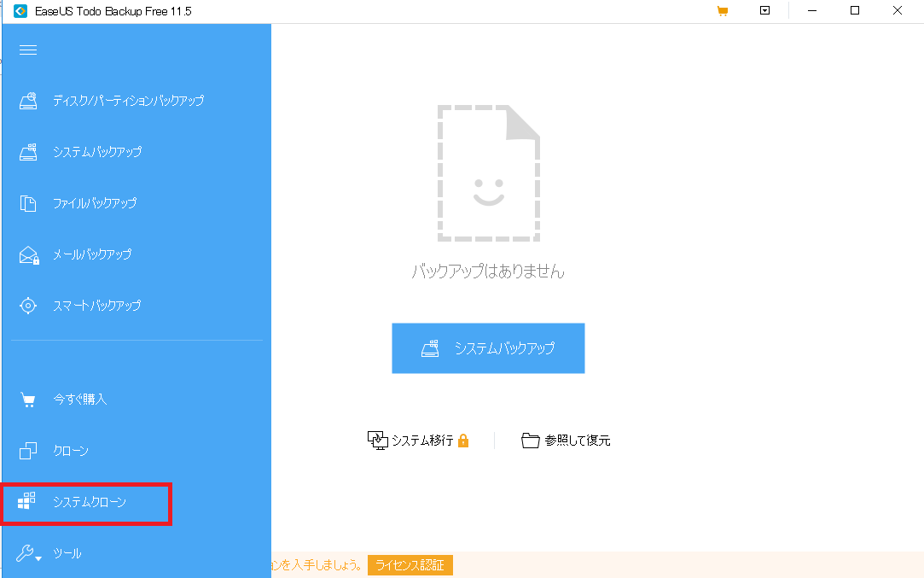Screen dimensions: 924x578
Task: Collapse the sidebar with the hamburger icon
Action: pyautogui.click(x=28, y=50)
